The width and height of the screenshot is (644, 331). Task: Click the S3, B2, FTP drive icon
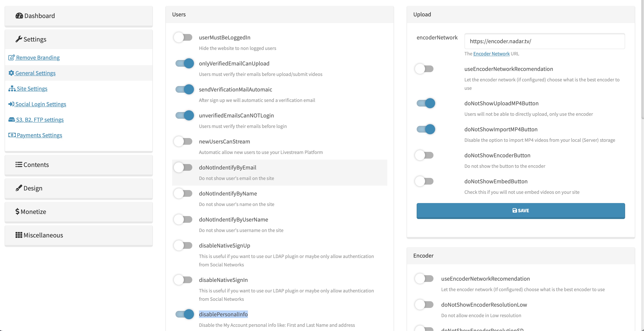pyautogui.click(x=12, y=119)
